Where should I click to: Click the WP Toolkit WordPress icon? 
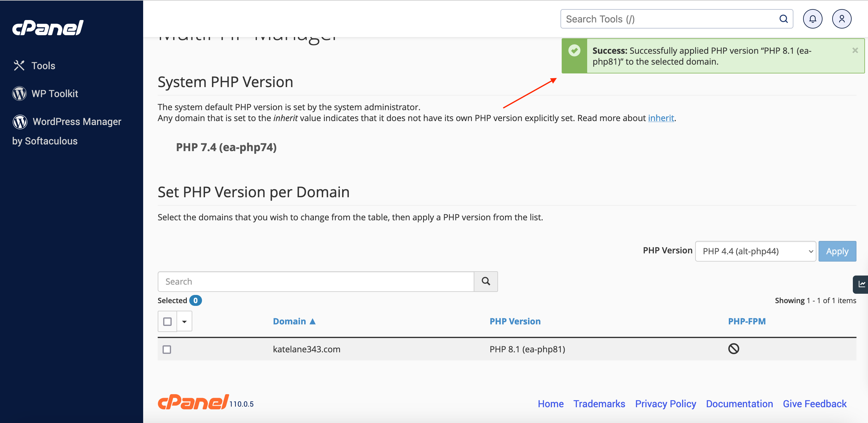(x=19, y=93)
